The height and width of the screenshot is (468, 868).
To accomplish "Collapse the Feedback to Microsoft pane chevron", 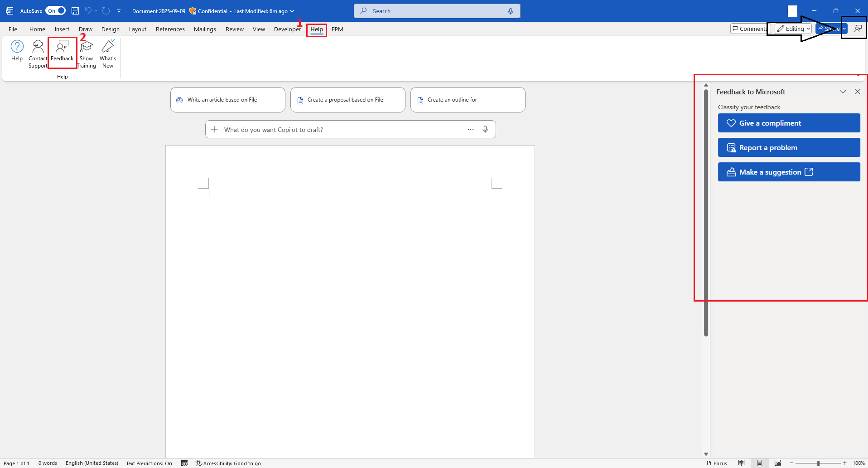I will coord(843,92).
